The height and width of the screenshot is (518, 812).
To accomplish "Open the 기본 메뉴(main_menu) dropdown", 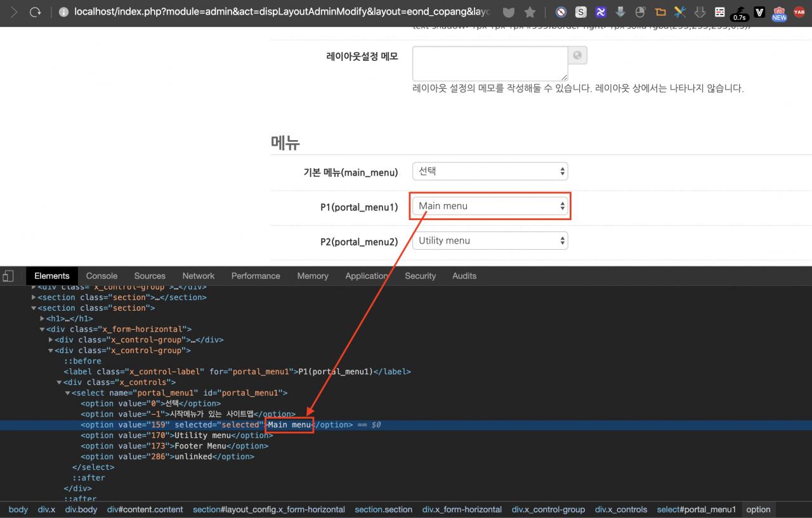I will (490, 171).
